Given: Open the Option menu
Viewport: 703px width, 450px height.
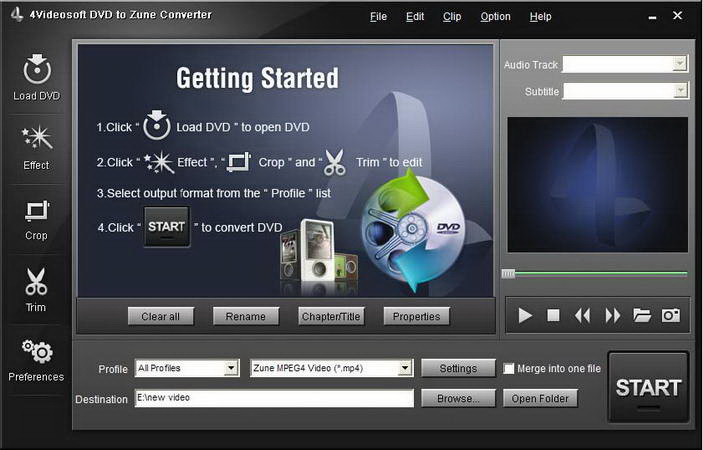Looking at the screenshot, I should [x=495, y=17].
